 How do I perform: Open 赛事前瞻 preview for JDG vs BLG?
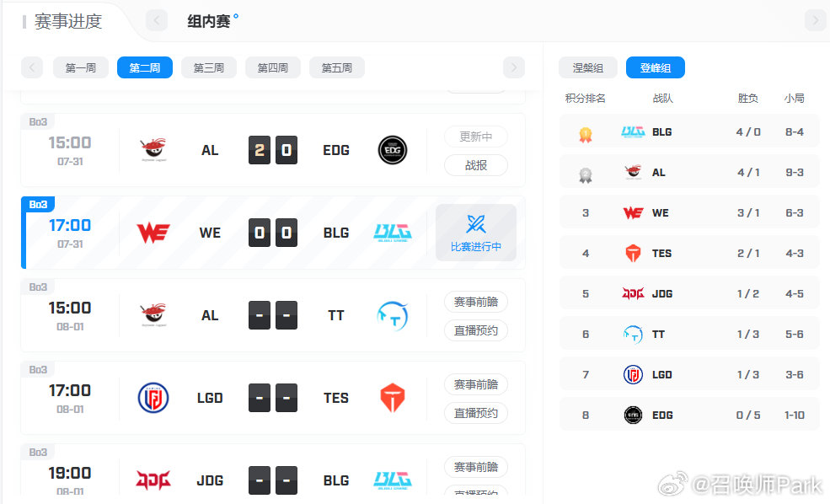[476, 467]
